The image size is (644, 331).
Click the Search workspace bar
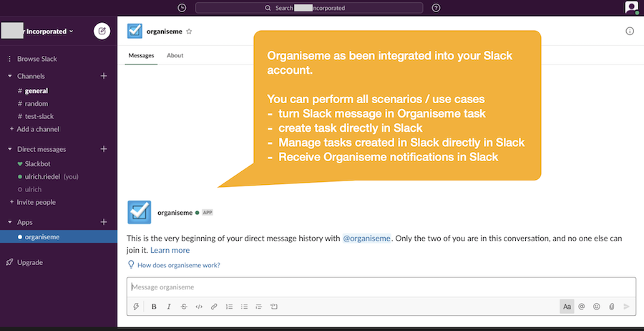[x=309, y=8]
